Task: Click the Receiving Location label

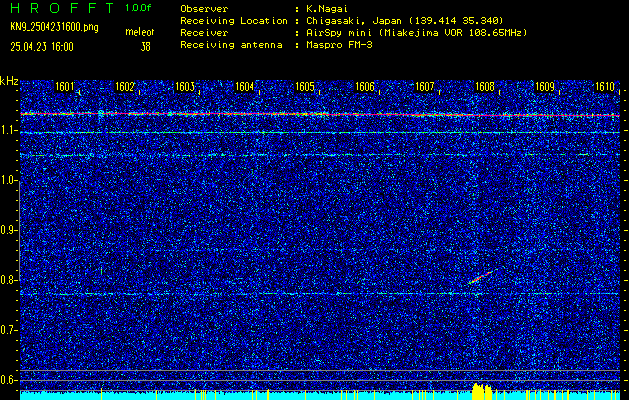Action: click(234, 21)
